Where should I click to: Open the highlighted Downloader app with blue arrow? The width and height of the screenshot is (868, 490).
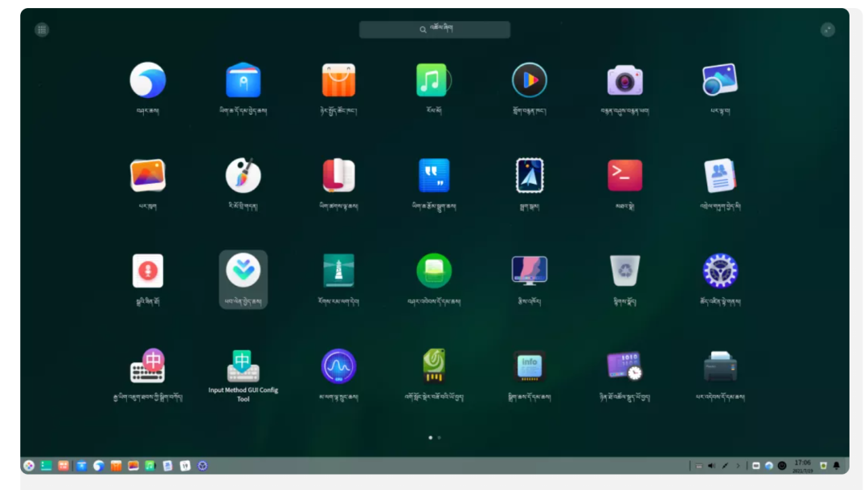point(243,271)
